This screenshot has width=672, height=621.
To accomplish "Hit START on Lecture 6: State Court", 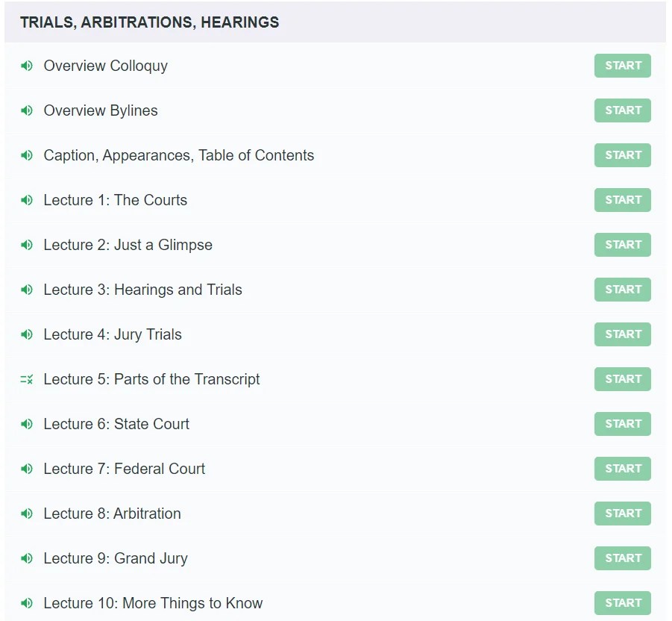I will (622, 424).
